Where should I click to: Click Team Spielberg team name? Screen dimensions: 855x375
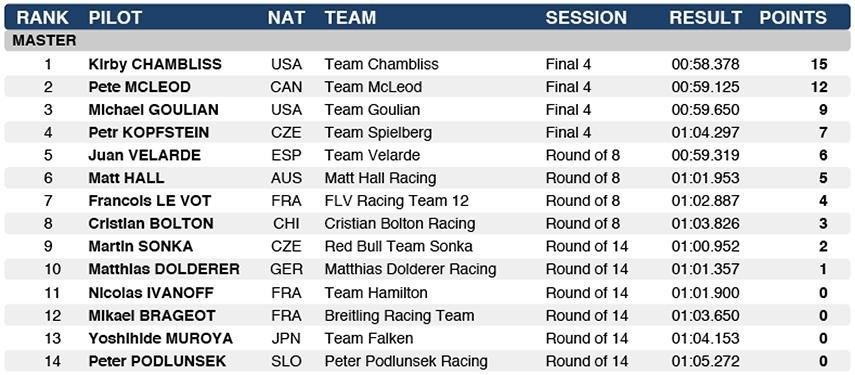click(x=378, y=133)
